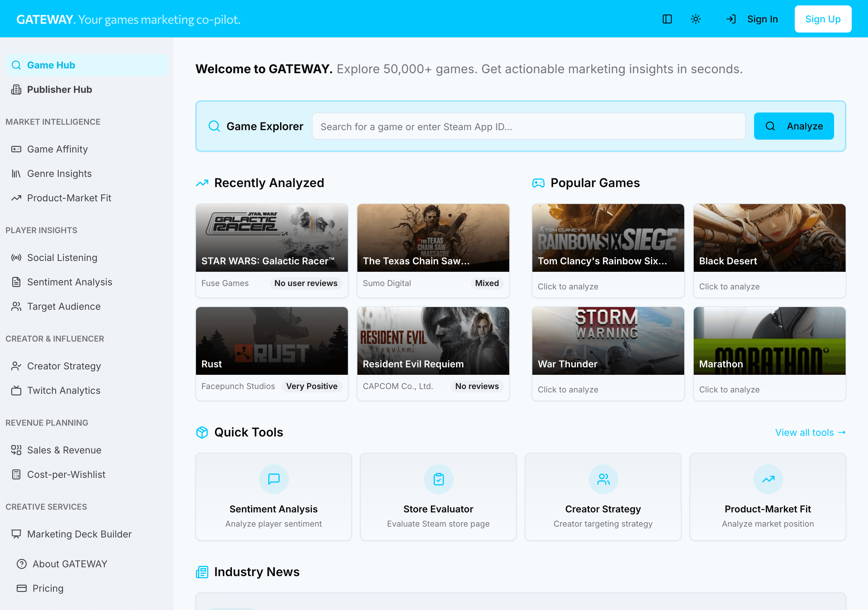Open the Store Evaluator quick tool
This screenshot has width=868, height=610.
click(438, 496)
